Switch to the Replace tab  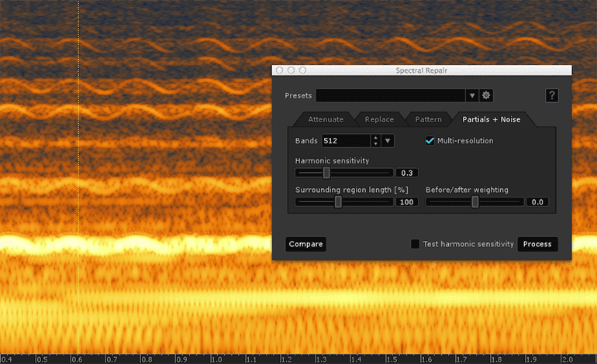coord(379,119)
